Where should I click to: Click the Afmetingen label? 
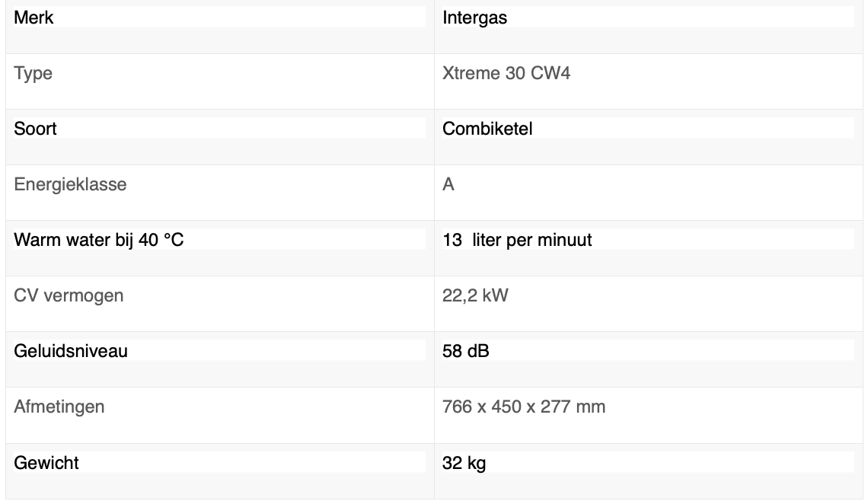[59, 407]
